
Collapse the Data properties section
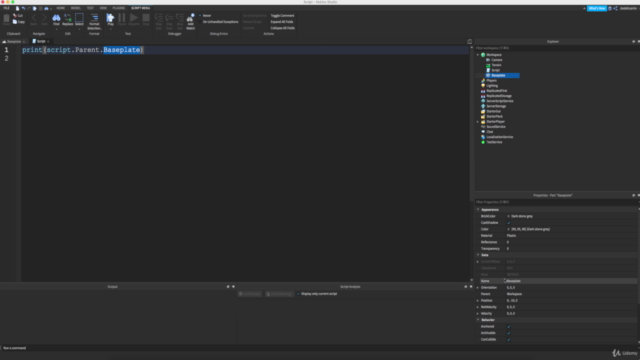coord(478,255)
